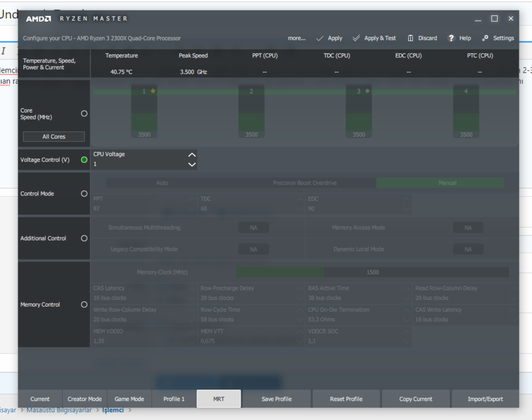Click the MEM VTT 0,675 field

coord(251,336)
